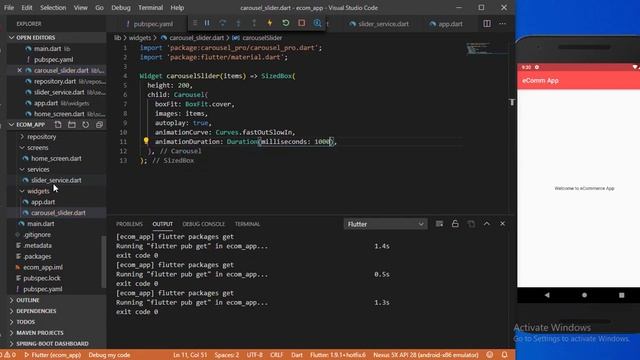Switch to the Problems panel tab
Screen dimensions: 640x360
click(129, 224)
